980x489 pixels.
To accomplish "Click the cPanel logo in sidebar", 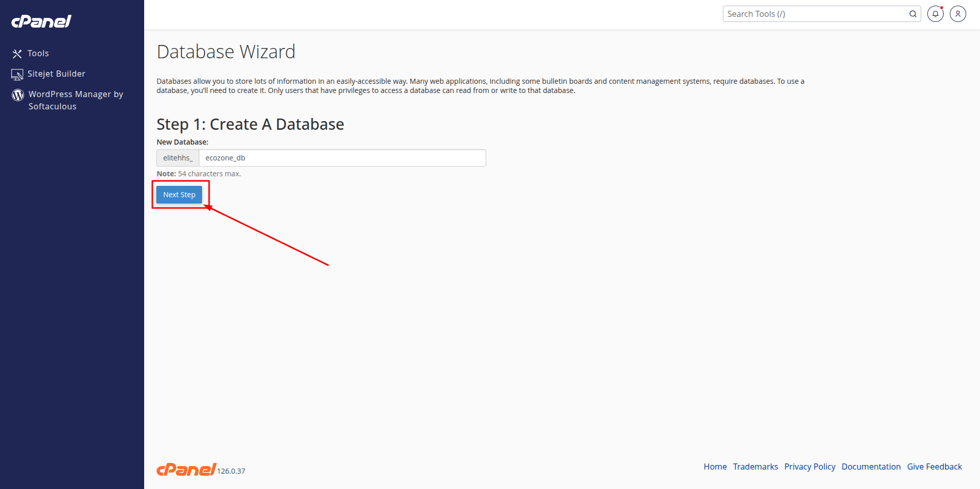I will click(41, 21).
